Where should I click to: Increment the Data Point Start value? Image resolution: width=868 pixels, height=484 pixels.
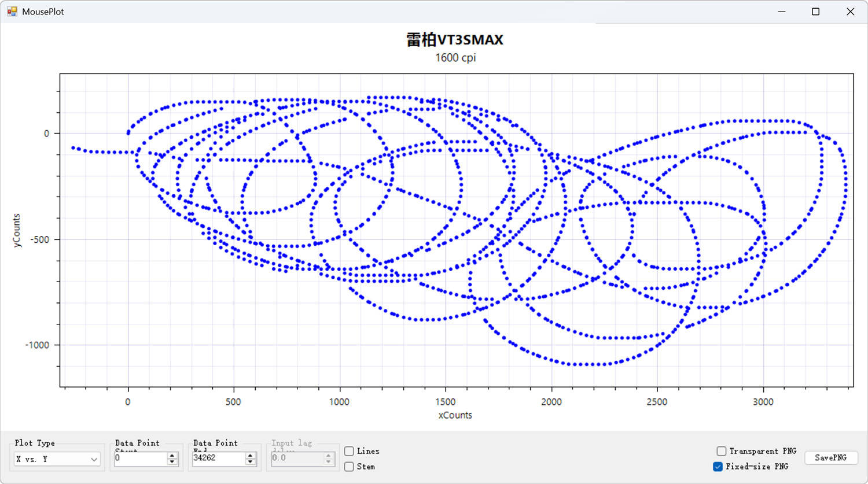coord(172,455)
